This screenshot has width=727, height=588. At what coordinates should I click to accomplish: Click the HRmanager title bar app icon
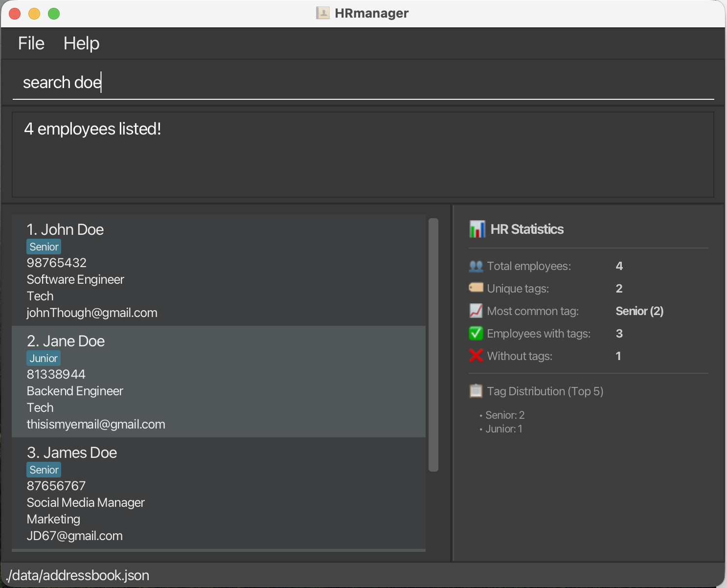pos(322,13)
